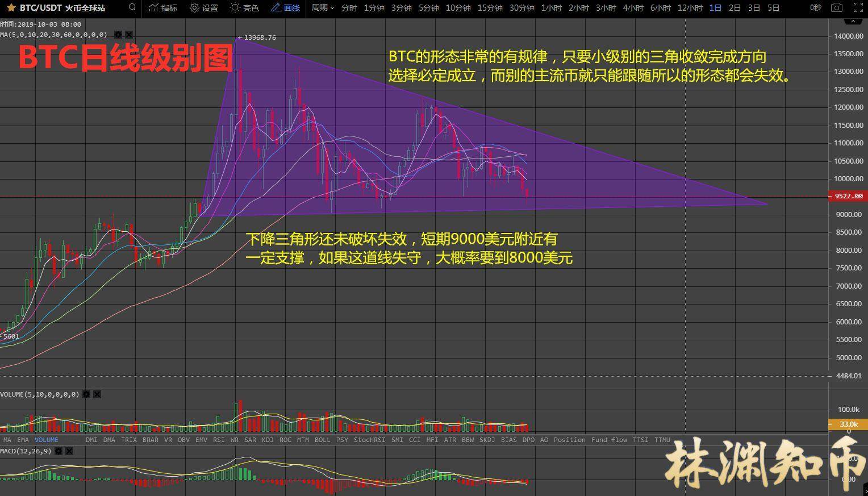Switch to 2小时 interval
Viewport: 868px width, 496px height.
[578, 8]
